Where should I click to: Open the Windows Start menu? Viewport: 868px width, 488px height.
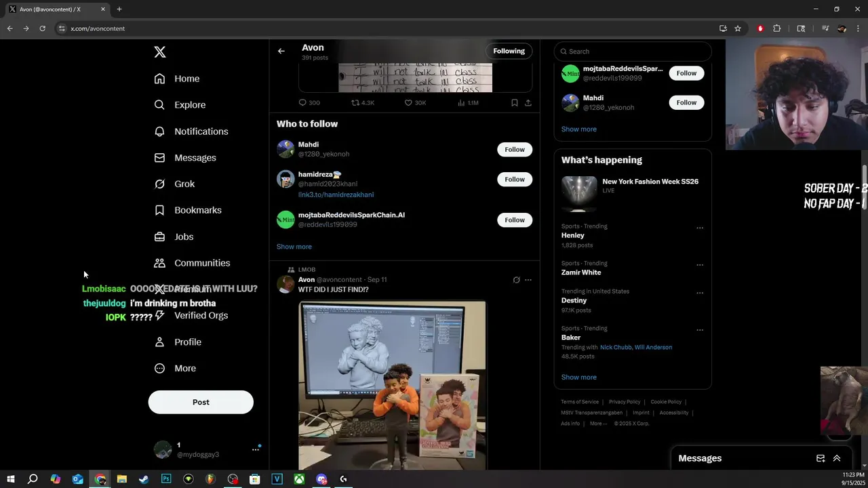pos(10,479)
